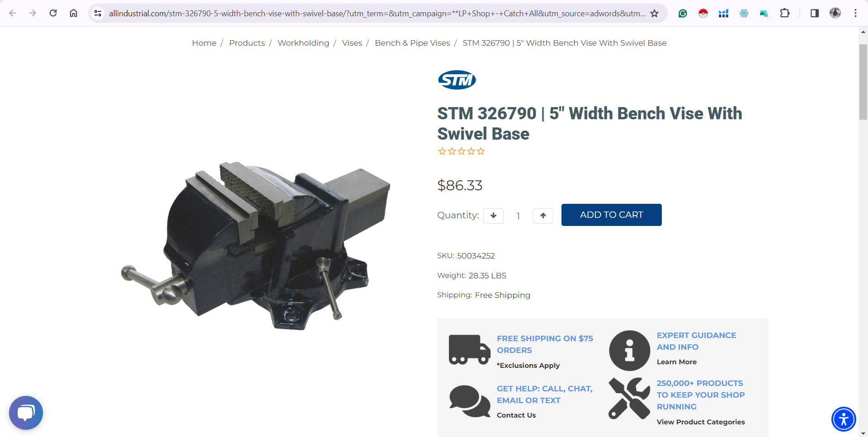This screenshot has height=437, width=868.
Task: Open the Bench & Pipe Vises breadcrumb
Action: pyautogui.click(x=412, y=43)
